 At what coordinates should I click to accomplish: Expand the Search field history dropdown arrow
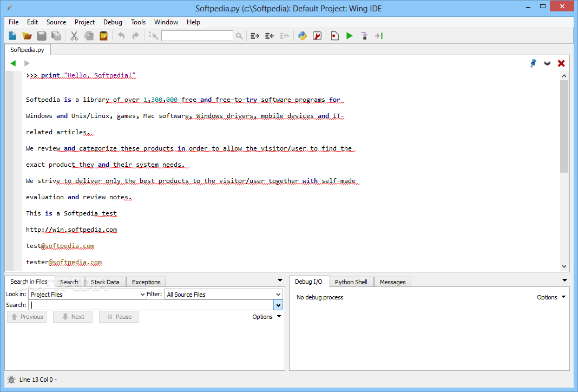(x=278, y=305)
